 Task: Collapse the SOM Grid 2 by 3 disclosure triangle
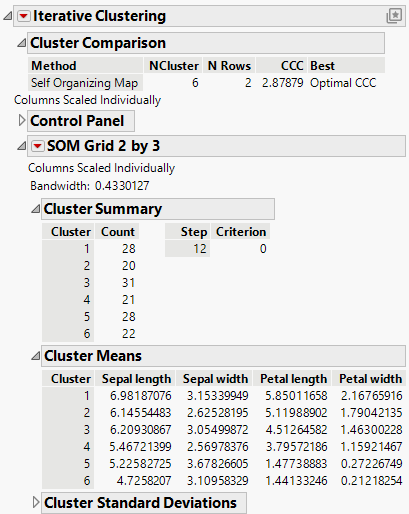[21, 146]
